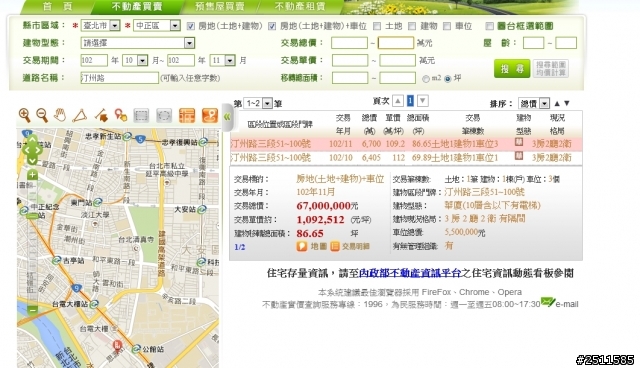Select the marker point query tool
640x368 pixels.
coord(120,115)
